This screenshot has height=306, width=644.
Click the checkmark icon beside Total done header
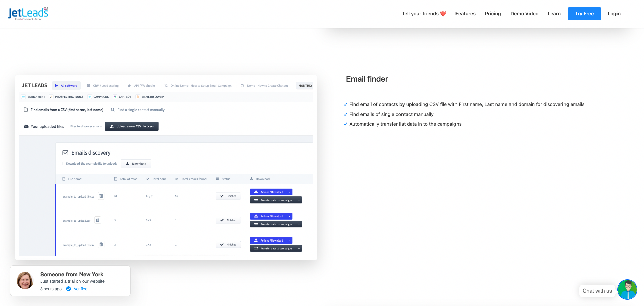148,179
